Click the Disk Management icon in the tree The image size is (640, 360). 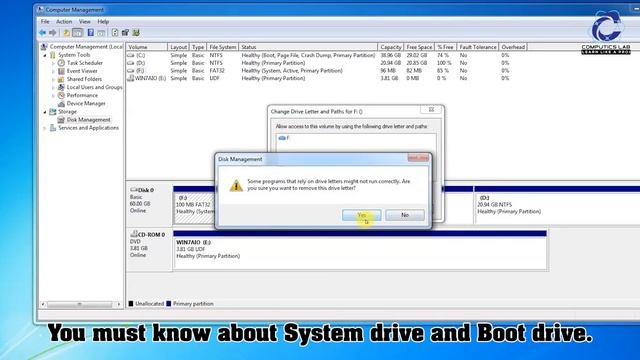click(x=61, y=120)
